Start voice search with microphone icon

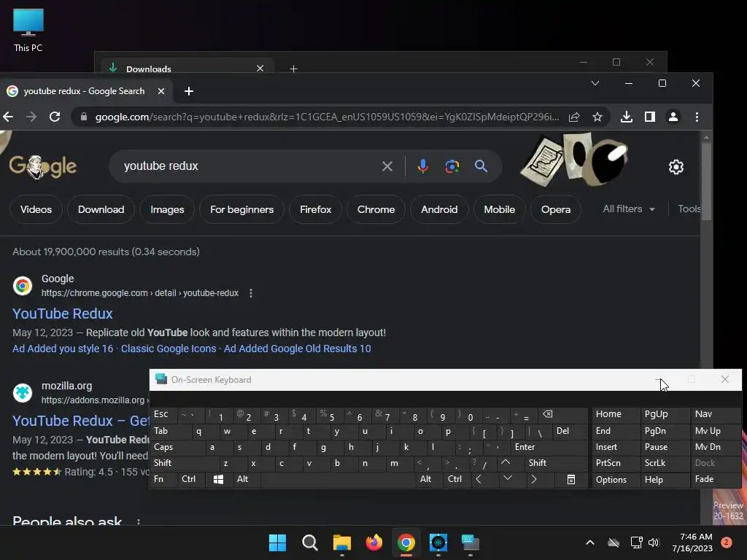pyautogui.click(x=422, y=166)
